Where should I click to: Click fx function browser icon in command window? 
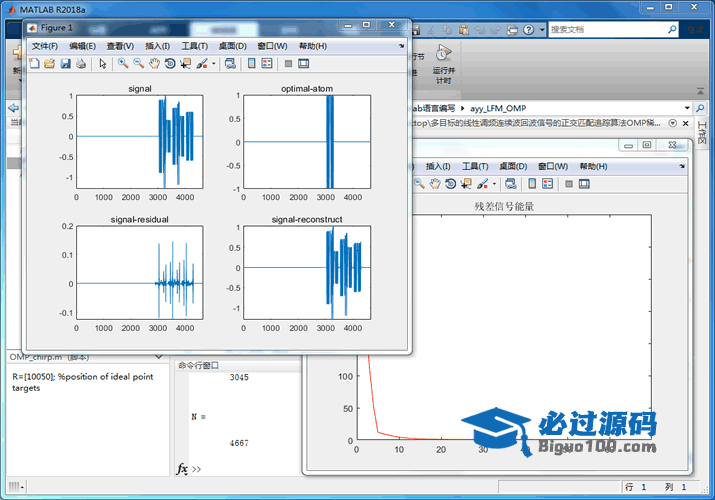(182, 469)
